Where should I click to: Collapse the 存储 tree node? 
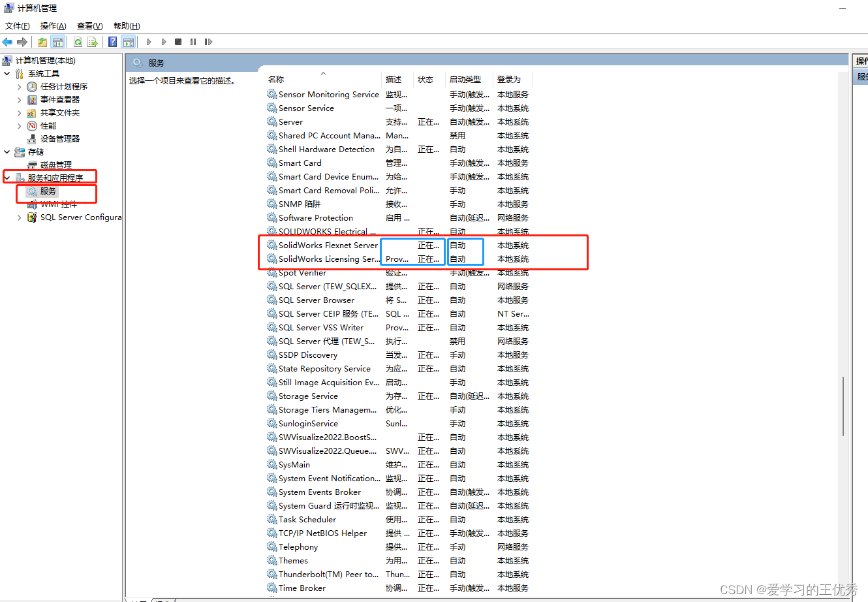tap(7, 152)
